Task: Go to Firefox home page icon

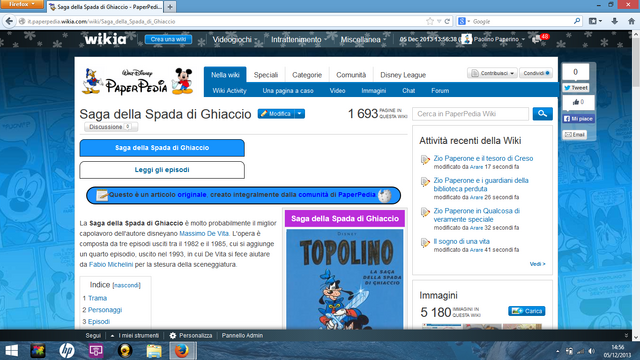Action: [x=631, y=21]
